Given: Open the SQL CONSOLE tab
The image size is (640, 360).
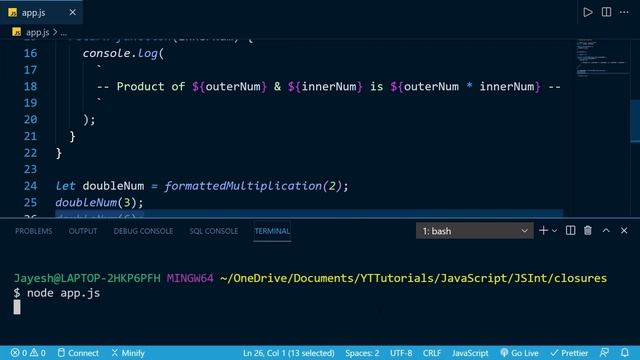Looking at the screenshot, I should pos(213,231).
